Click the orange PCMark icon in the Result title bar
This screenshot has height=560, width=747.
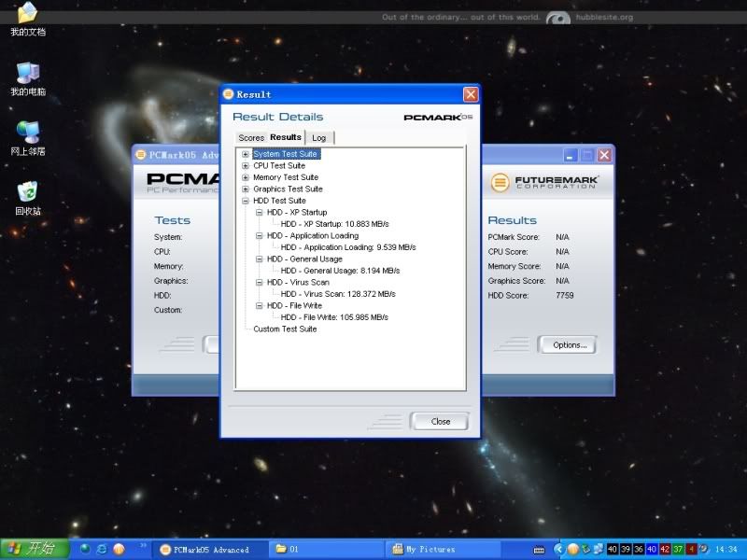(228, 94)
